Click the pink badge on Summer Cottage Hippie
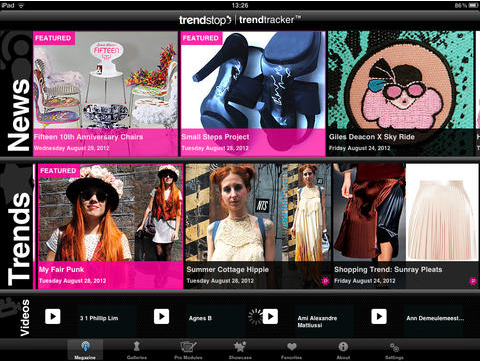Screen dimensions: 481x362 pyautogui.click(x=325, y=281)
